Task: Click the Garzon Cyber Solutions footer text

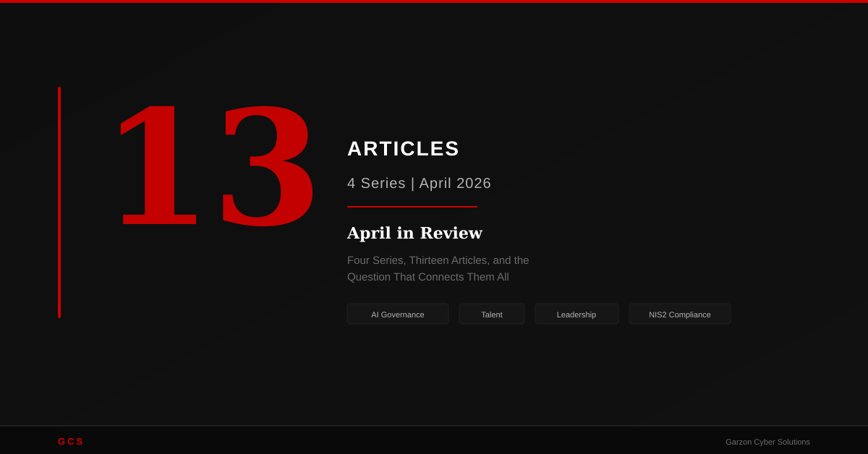Action: point(767,442)
